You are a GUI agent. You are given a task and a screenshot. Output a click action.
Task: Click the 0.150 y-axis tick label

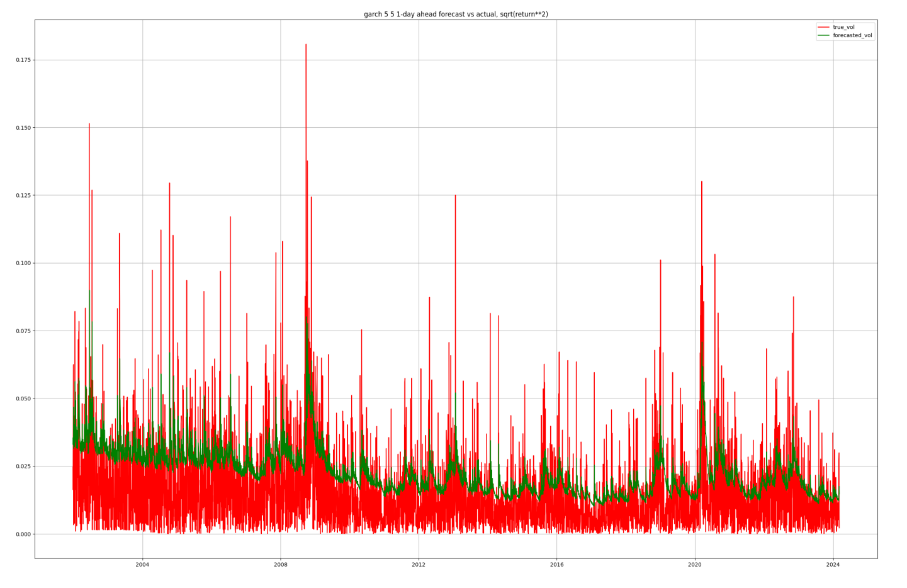pyautogui.click(x=23, y=128)
